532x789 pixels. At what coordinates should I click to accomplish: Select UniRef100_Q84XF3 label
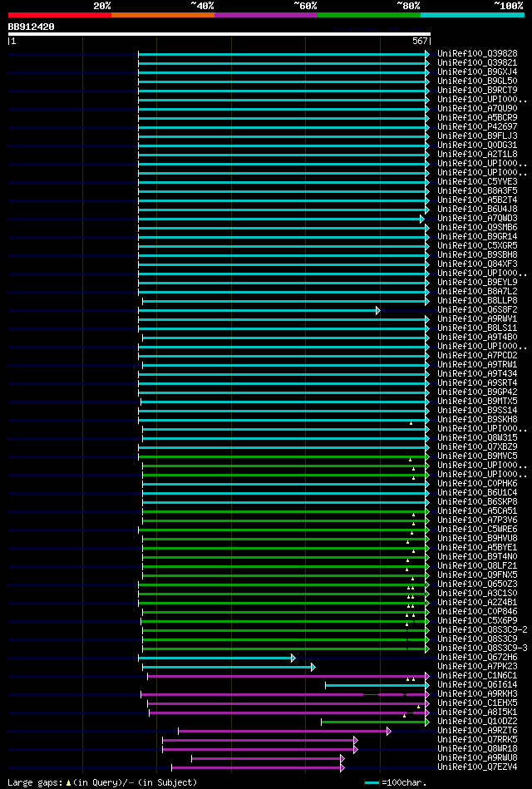[x=477, y=264]
